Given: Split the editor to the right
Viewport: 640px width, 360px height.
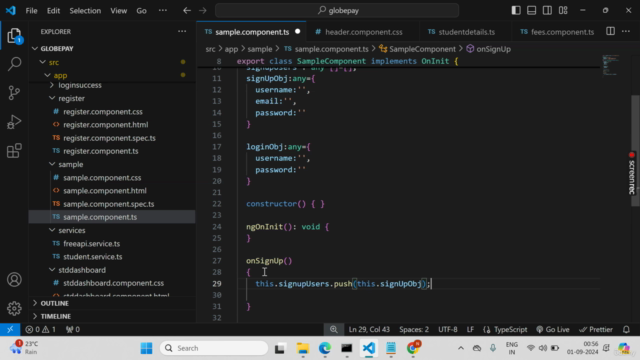Looking at the screenshot, I should point(611,31).
